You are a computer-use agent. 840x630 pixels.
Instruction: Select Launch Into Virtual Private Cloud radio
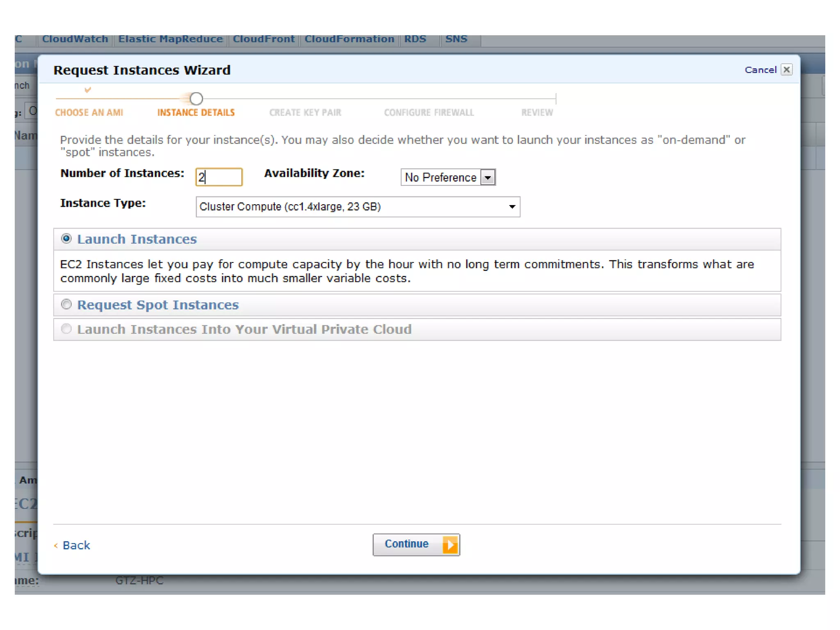tap(66, 329)
